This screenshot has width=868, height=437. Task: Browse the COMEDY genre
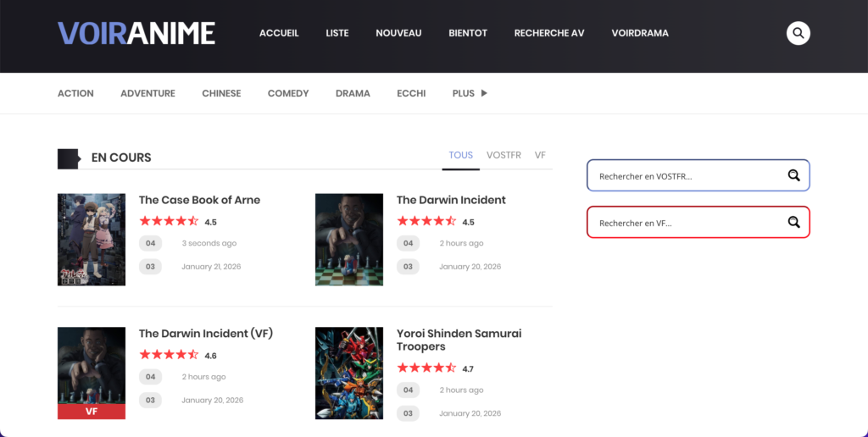[288, 93]
